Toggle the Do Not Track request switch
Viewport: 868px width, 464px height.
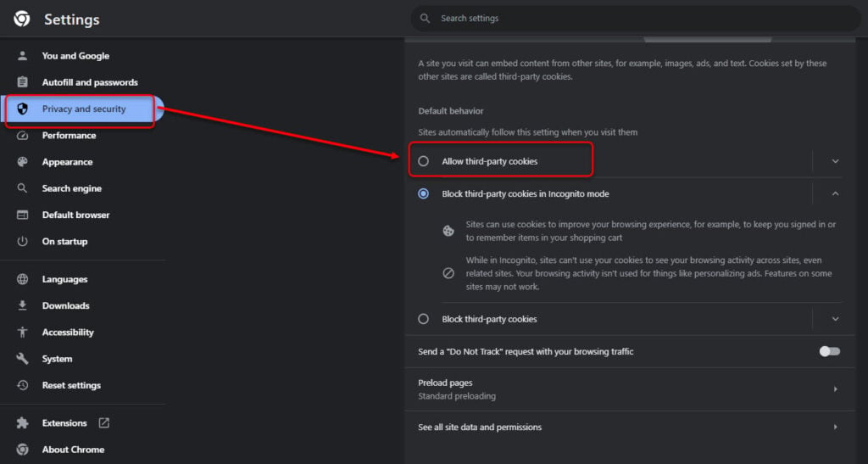click(829, 351)
